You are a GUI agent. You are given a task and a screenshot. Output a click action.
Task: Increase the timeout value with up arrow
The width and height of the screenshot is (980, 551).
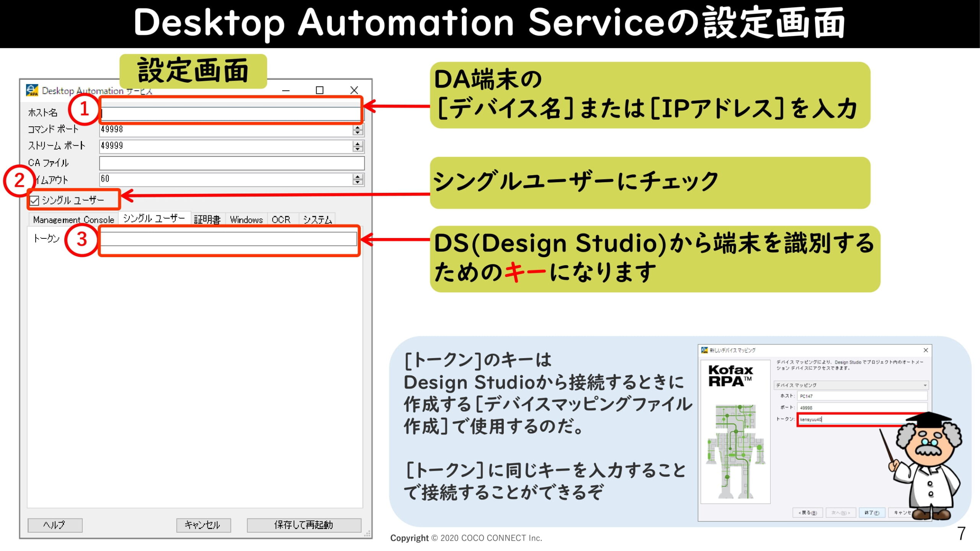(358, 176)
